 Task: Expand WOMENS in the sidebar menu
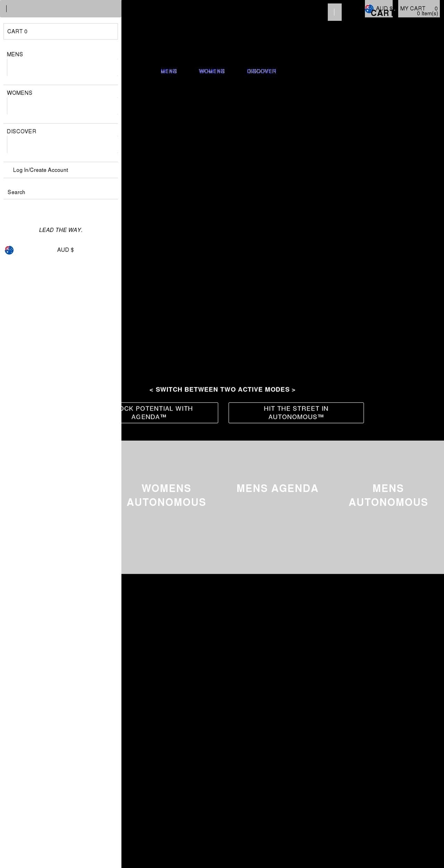click(x=19, y=93)
